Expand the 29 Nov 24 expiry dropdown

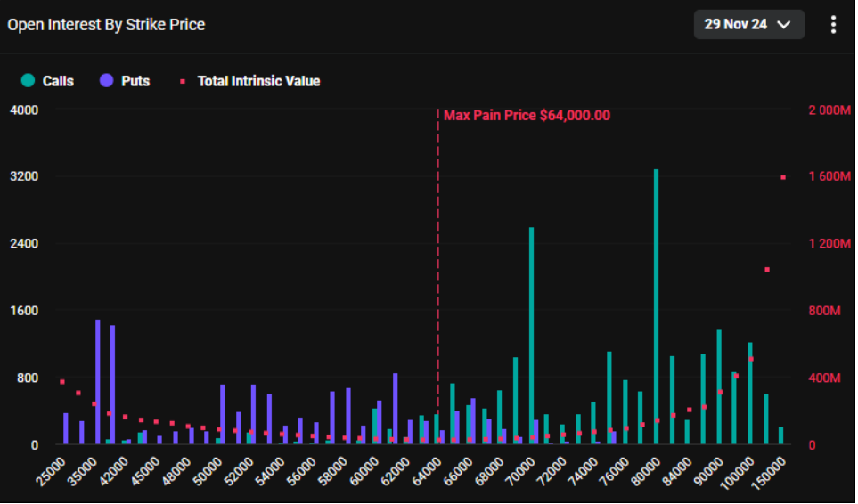click(x=748, y=25)
